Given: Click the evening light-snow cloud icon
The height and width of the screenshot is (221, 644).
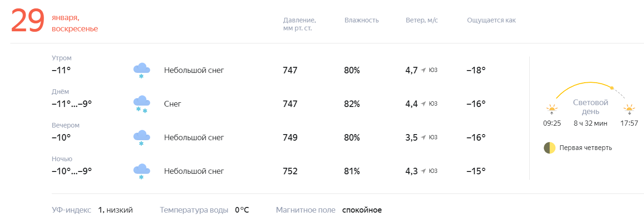Looking at the screenshot, I should pyautogui.click(x=141, y=138).
